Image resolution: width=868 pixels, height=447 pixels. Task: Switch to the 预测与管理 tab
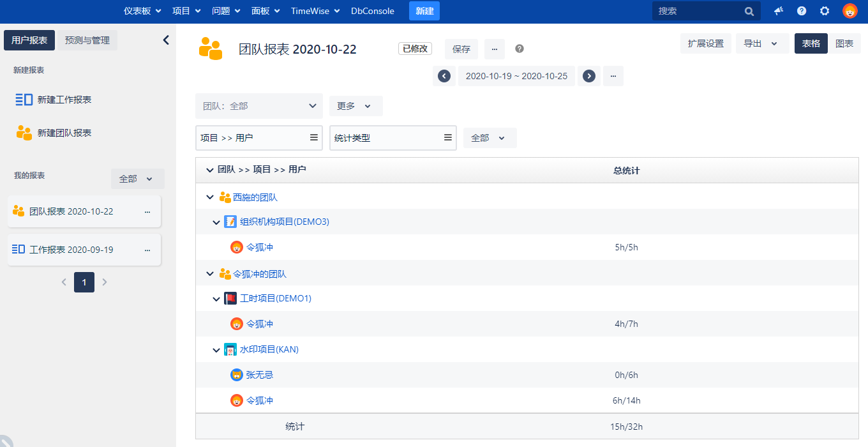[x=87, y=40]
